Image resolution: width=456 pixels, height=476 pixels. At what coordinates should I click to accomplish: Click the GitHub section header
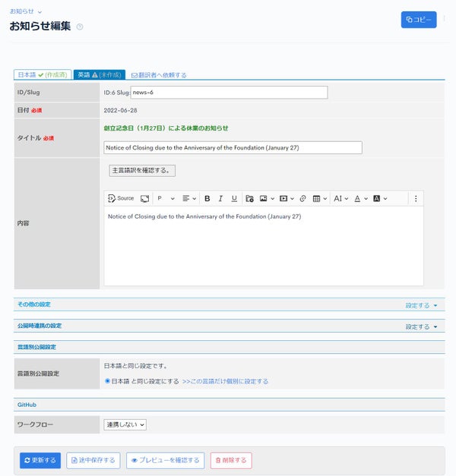pos(230,405)
